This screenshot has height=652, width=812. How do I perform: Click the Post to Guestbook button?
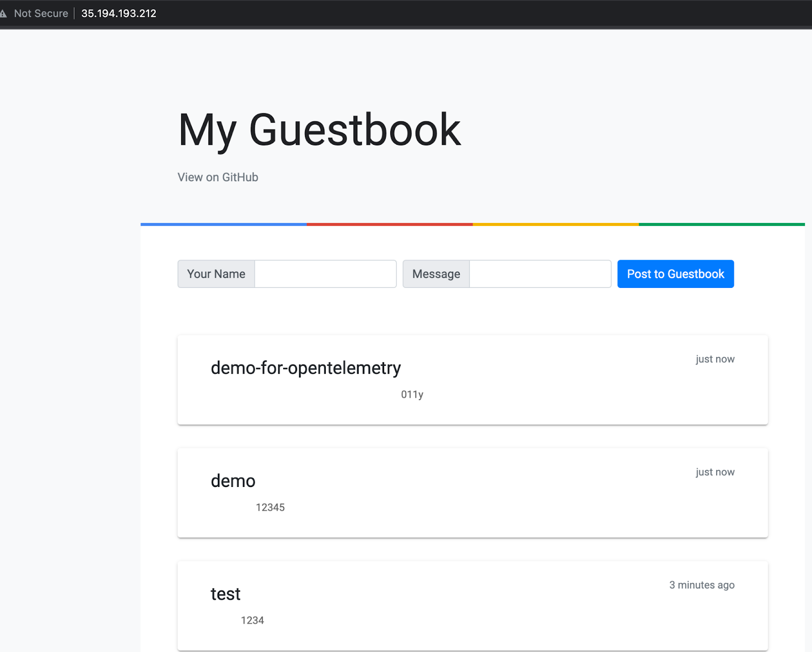675,274
